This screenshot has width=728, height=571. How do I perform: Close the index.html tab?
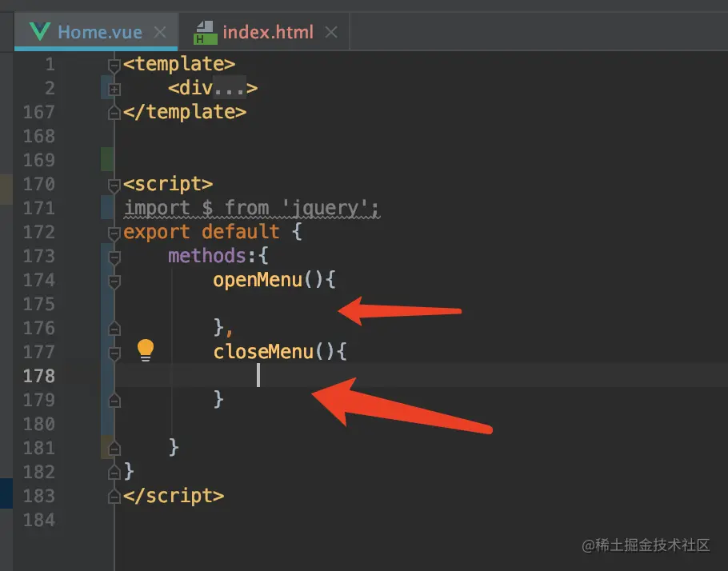coord(331,33)
